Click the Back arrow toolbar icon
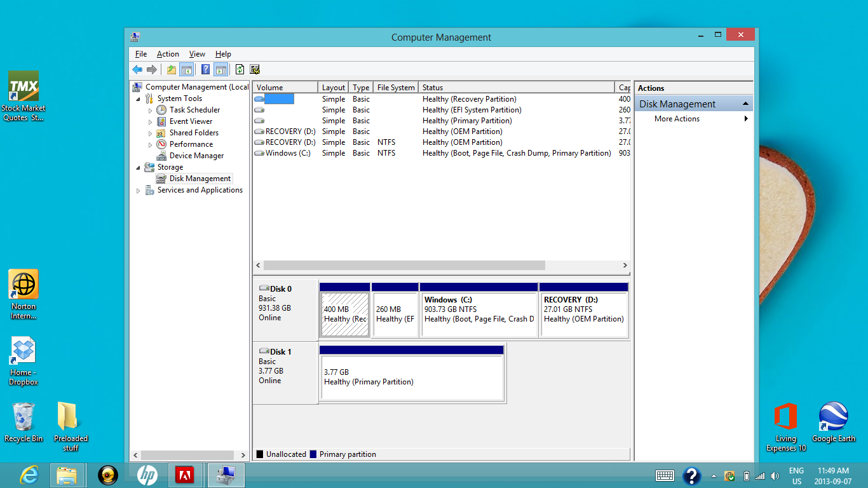This screenshot has width=868, height=488. (x=137, y=70)
